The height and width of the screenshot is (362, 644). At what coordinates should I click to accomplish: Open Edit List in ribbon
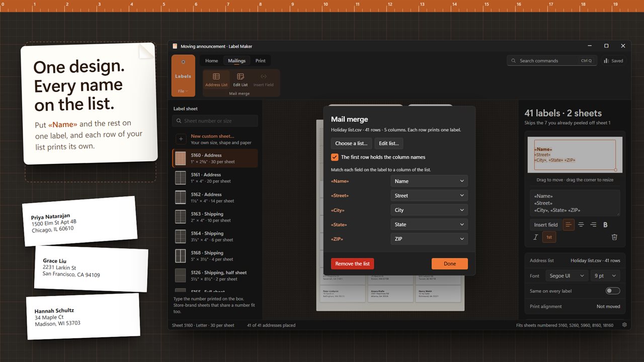[x=240, y=80]
